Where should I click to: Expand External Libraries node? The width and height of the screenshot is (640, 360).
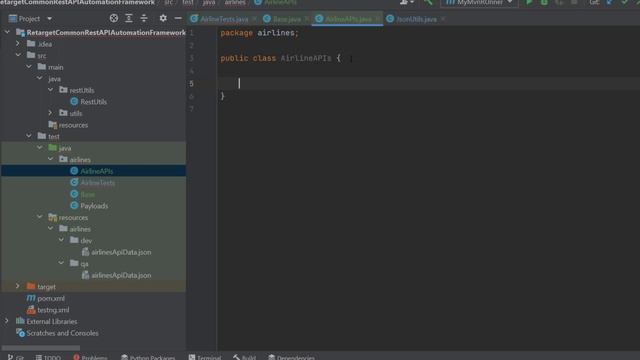[7, 321]
